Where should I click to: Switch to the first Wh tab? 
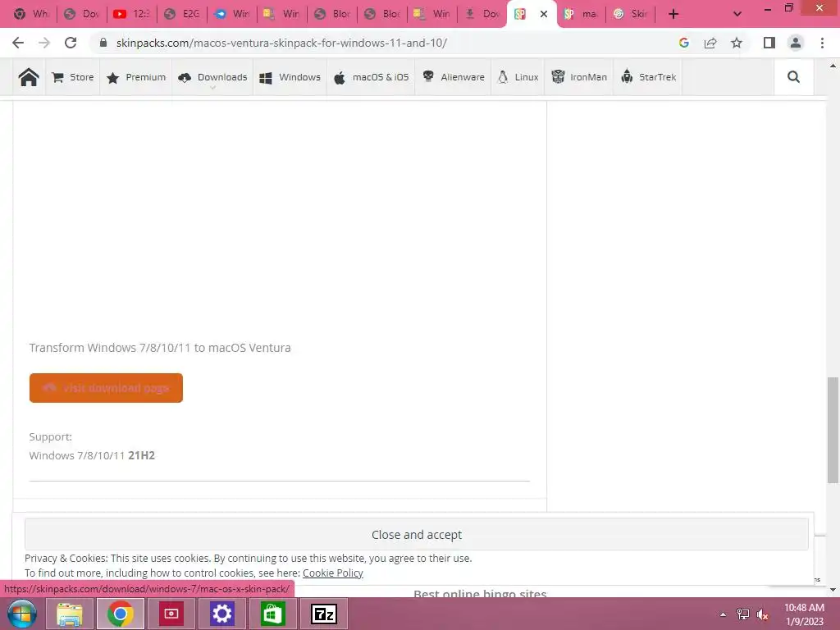click(x=31, y=14)
